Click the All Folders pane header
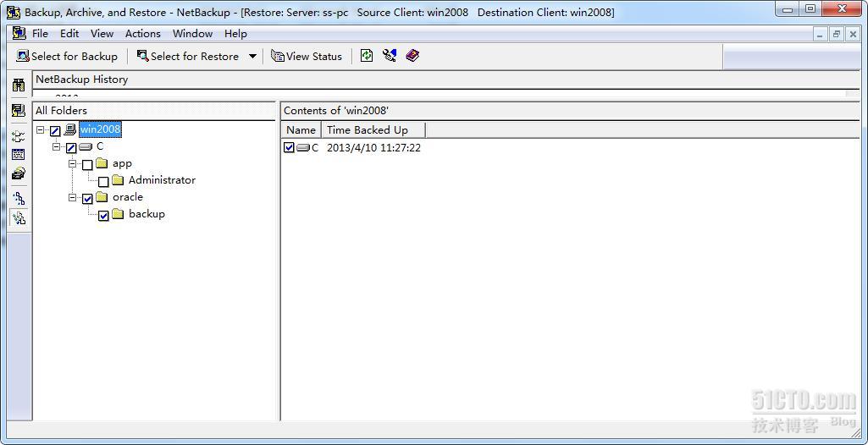Screen dimensions: 868x445 [154, 111]
